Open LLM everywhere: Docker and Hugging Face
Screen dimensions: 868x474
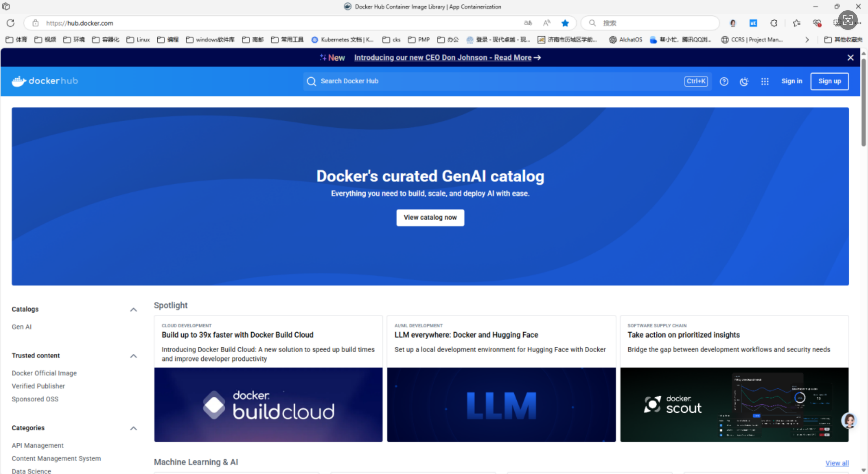(x=466, y=335)
